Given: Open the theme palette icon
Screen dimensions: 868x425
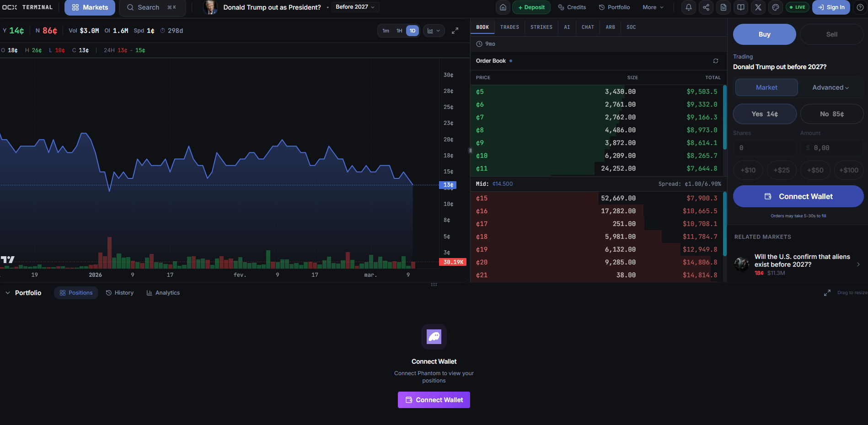Looking at the screenshot, I should (x=776, y=7).
